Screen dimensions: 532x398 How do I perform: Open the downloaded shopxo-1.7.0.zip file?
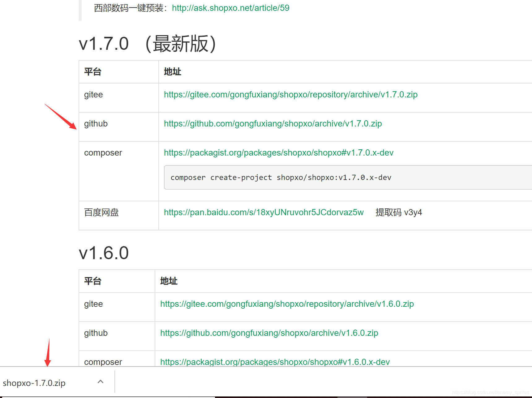pos(34,383)
